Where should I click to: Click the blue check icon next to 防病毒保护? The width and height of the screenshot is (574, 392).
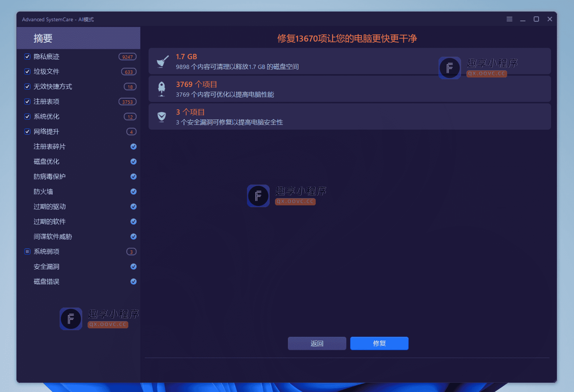[133, 177]
